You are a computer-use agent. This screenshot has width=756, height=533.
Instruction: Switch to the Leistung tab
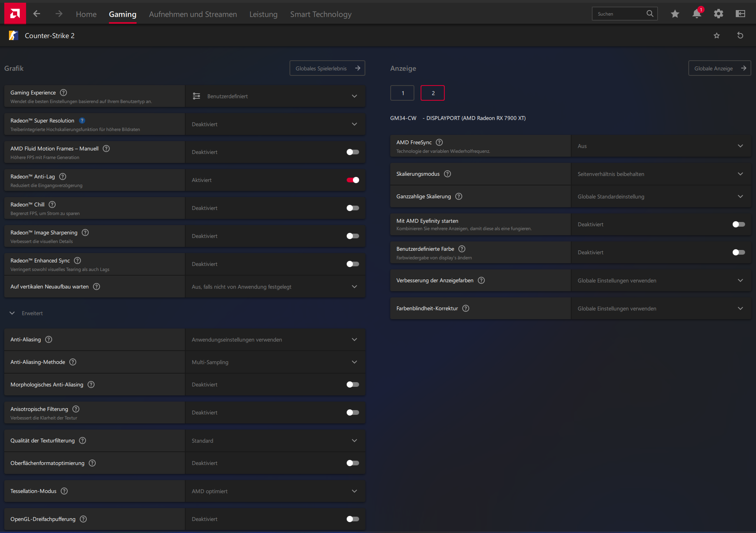click(x=263, y=14)
